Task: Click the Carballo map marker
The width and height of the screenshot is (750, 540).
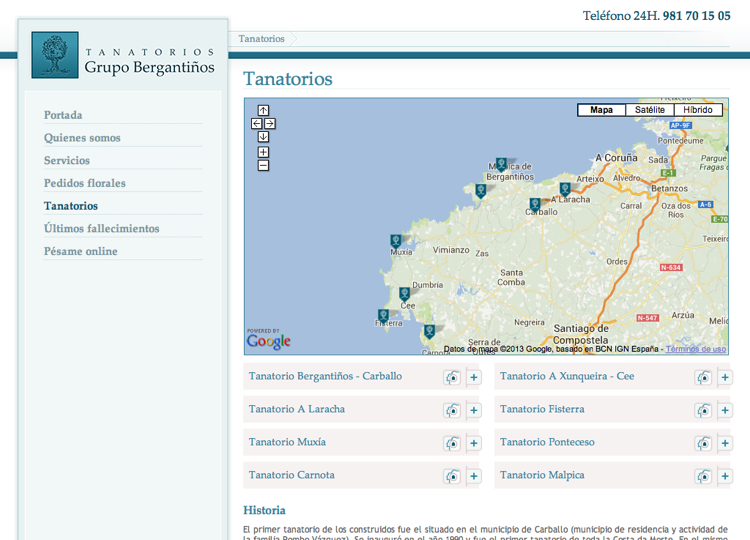Action: (x=535, y=205)
